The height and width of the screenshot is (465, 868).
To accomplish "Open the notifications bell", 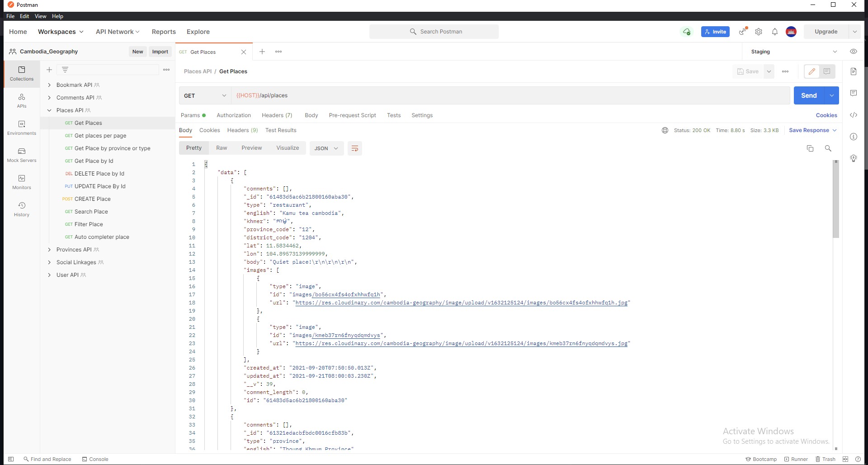I will [x=775, y=32].
